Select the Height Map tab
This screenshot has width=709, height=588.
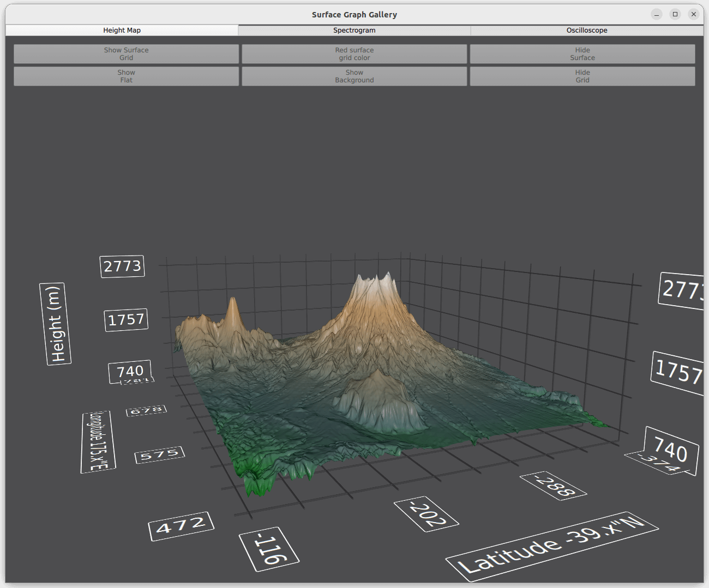coord(122,31)
